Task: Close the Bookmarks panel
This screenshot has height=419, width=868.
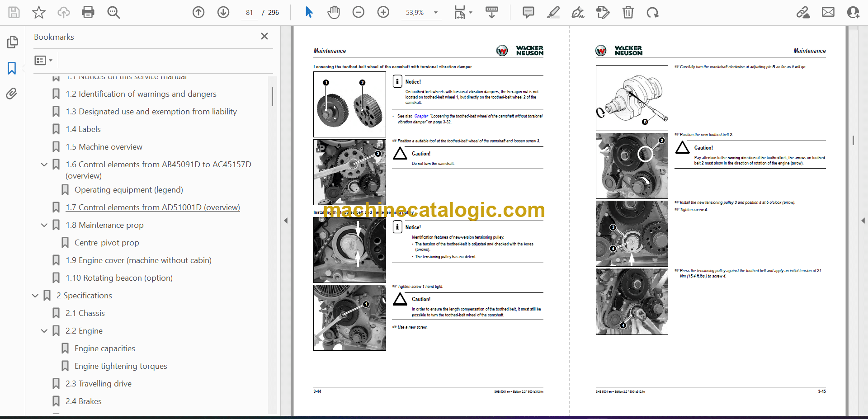Action: [x=264, y=36]
